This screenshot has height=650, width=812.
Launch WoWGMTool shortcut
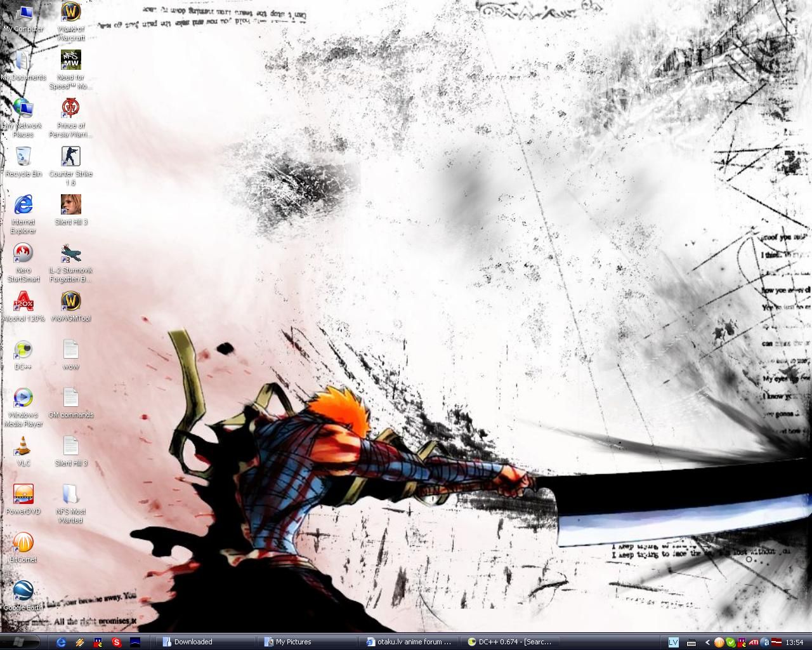(x=71, y=307)
